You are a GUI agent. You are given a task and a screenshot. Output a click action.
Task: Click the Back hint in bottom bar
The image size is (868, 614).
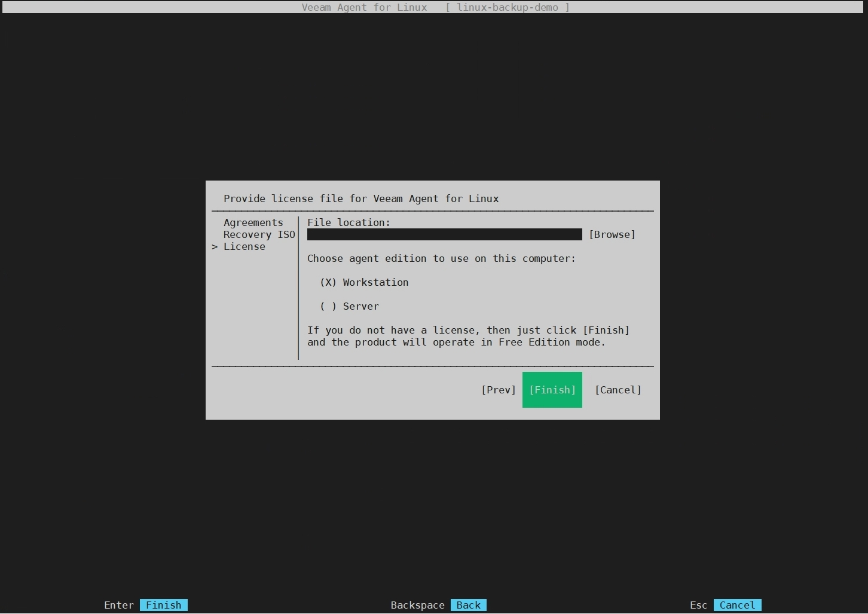[469, 605]
